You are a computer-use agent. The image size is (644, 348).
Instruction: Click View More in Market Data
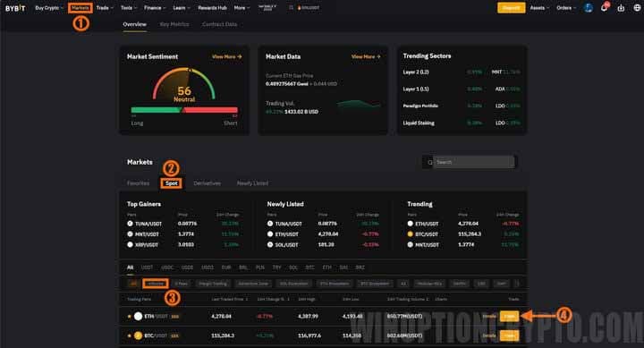366,56
